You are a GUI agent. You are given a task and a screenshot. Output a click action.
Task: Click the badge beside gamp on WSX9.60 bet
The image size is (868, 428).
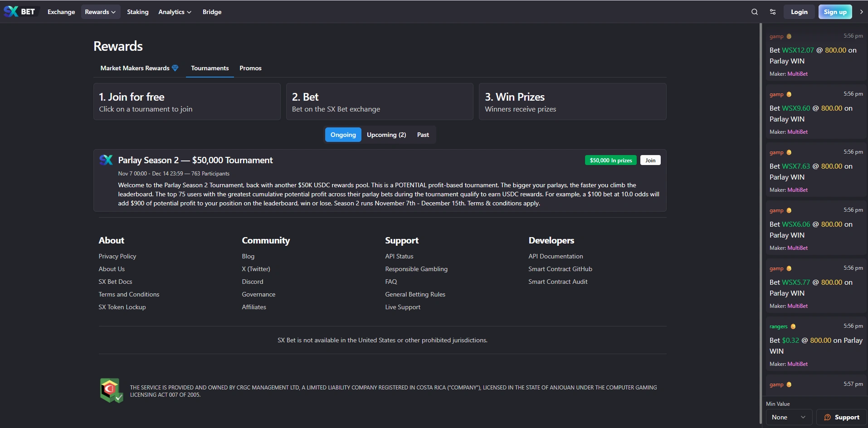click(789, 94)
